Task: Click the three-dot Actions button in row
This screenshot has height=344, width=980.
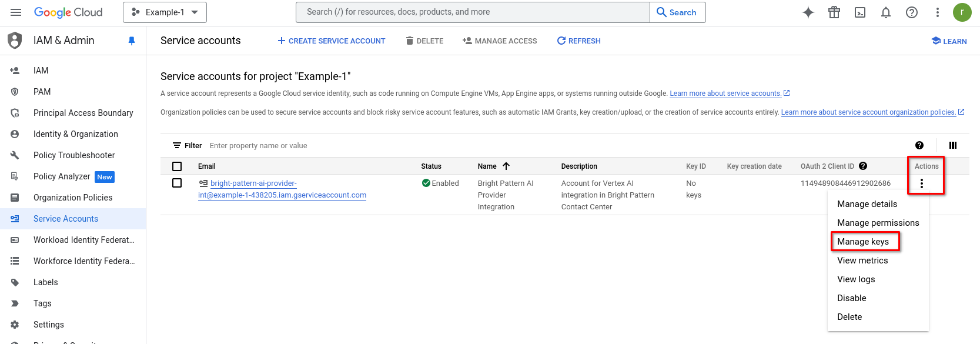Action: pos(922,183)
